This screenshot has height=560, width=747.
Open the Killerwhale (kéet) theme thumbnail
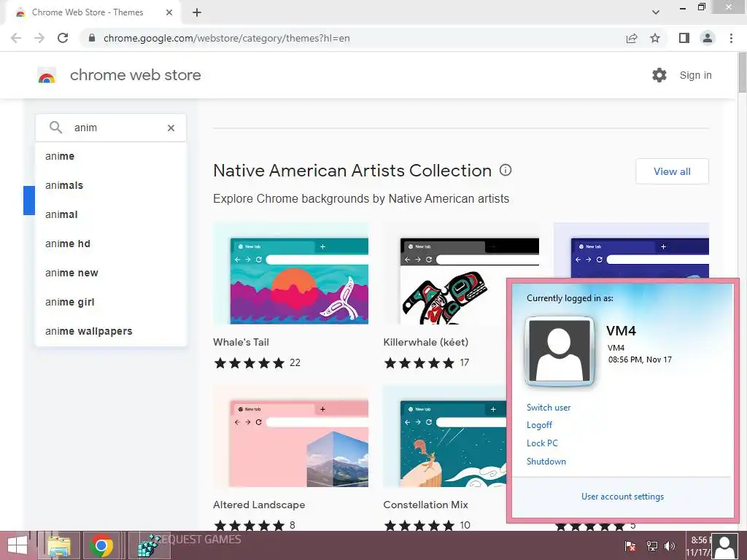point(461,274)
